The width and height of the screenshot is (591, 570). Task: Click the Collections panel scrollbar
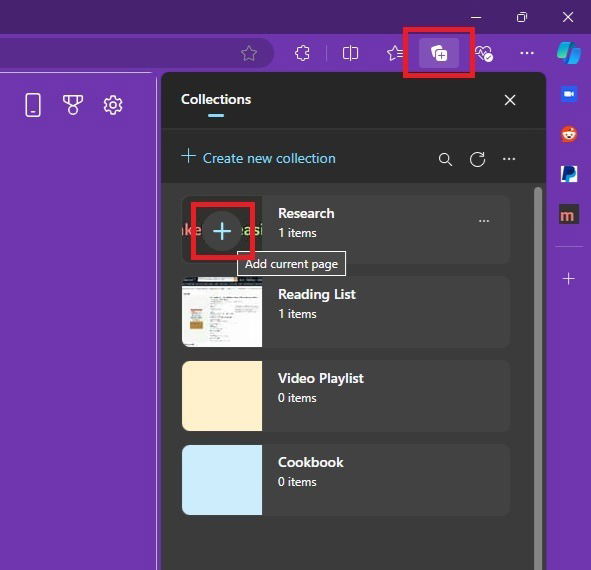(538, 378)
